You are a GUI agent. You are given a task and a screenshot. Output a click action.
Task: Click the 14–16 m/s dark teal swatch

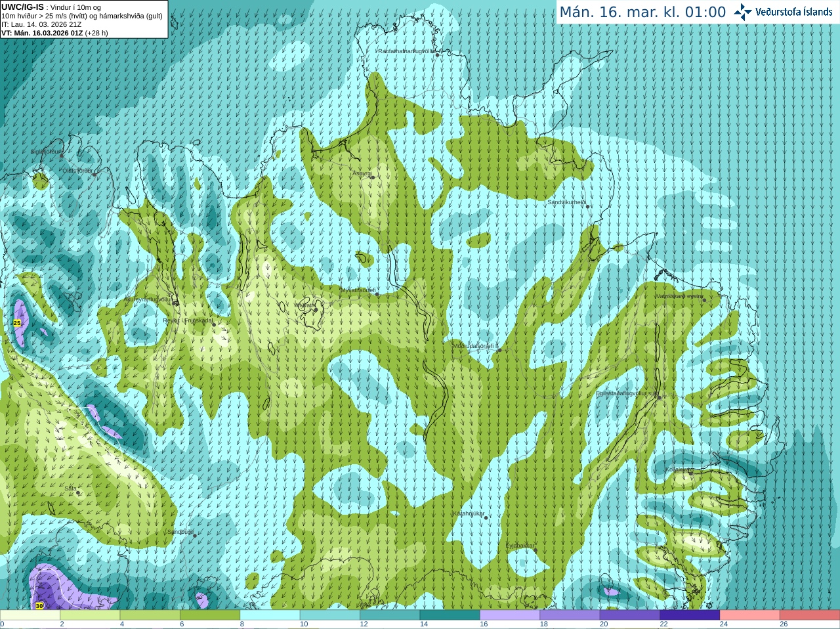[x=450, y=615]
